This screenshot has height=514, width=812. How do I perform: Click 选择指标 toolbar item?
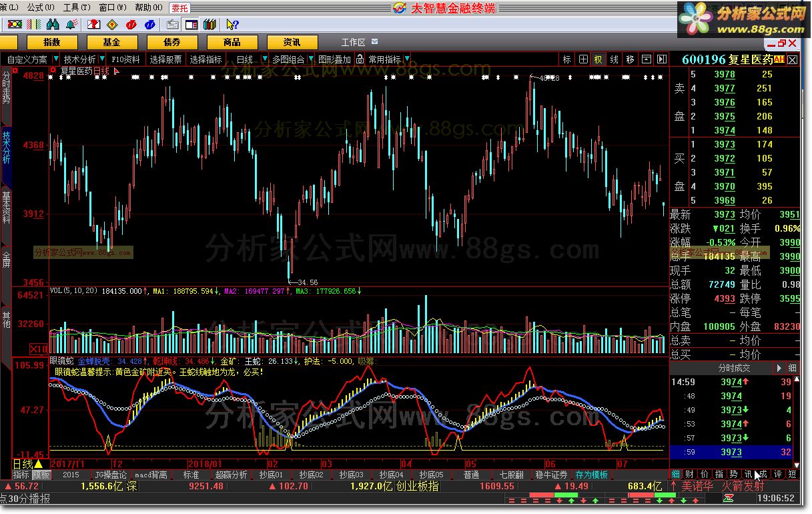(x=206, y=59)
